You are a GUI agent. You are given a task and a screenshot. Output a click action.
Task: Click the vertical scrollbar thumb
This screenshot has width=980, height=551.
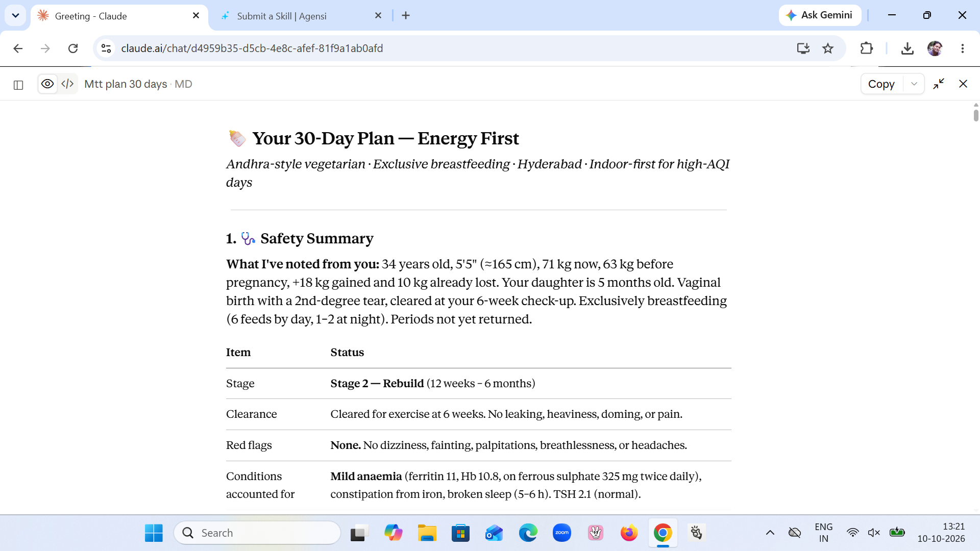click(976, 116)
